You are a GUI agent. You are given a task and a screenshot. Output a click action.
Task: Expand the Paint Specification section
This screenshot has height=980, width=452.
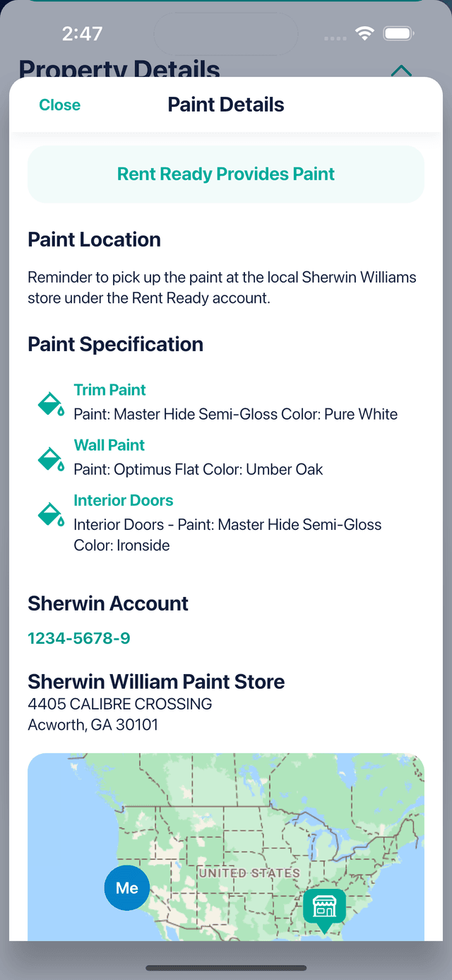[x=114, y=344]
